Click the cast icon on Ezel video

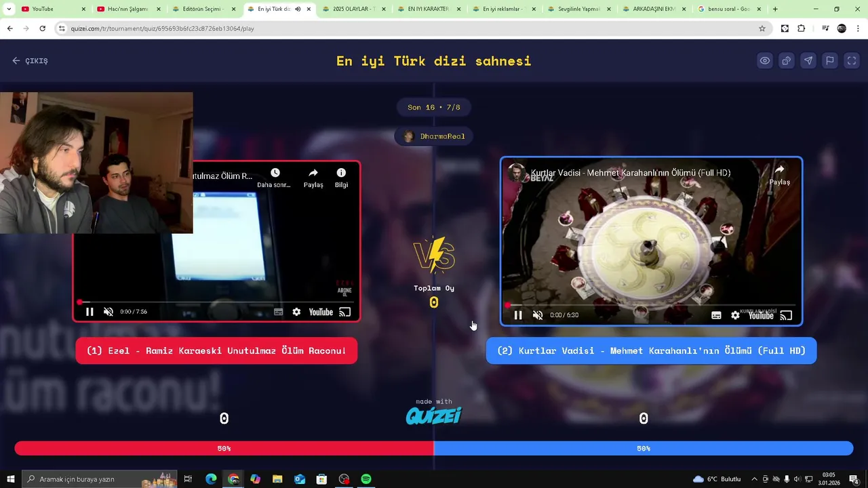[344, 312]
